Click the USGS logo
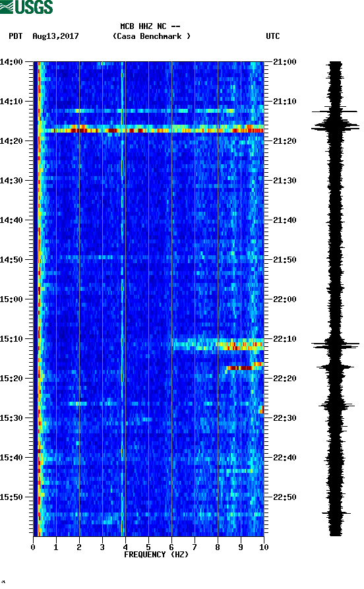 coord(26,7)
